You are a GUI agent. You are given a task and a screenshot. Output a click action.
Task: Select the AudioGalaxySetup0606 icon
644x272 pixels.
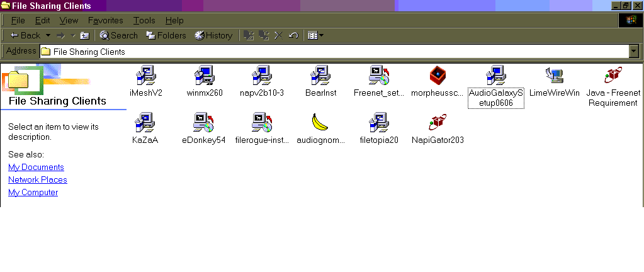coord(496,75)
